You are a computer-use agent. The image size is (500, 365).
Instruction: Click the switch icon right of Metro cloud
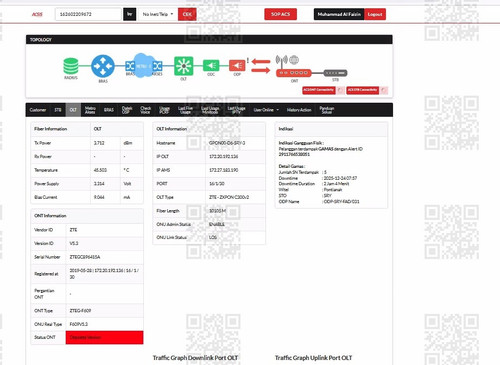pyautogui.click(x=157, y=66)
